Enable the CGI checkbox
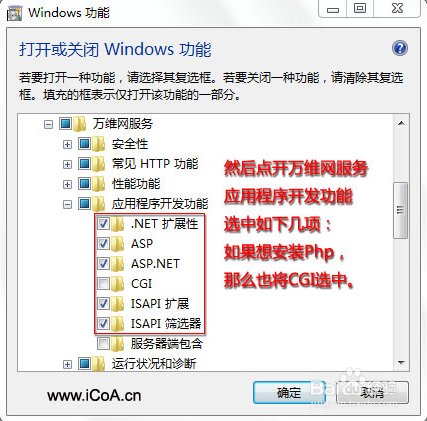The width and height of the screenshot is (427, 421). pyautogui.click(x=103, y=284)
